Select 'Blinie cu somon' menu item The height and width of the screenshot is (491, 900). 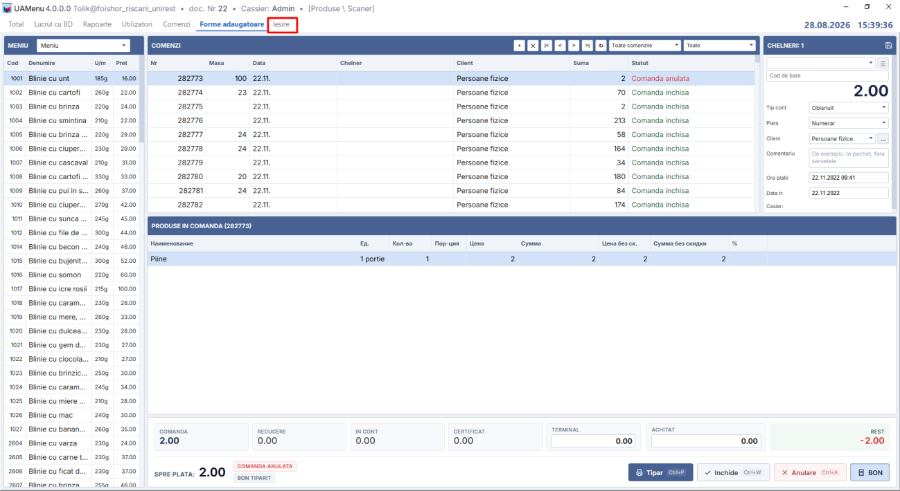tap(72, 275)
